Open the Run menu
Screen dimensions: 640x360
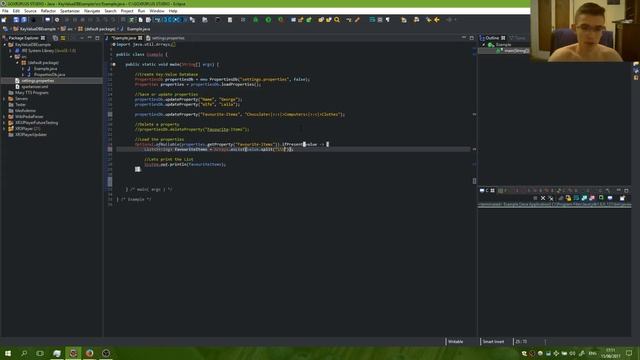pyautogui.click(x=141, y=11)
